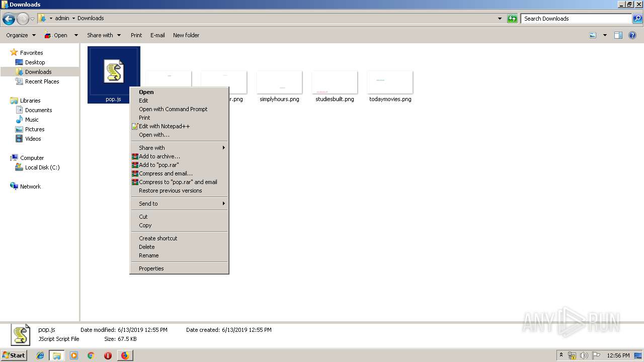Click the Back navigation arrow
The height and width of the screenshot is (362, 644).
(9, 19)
